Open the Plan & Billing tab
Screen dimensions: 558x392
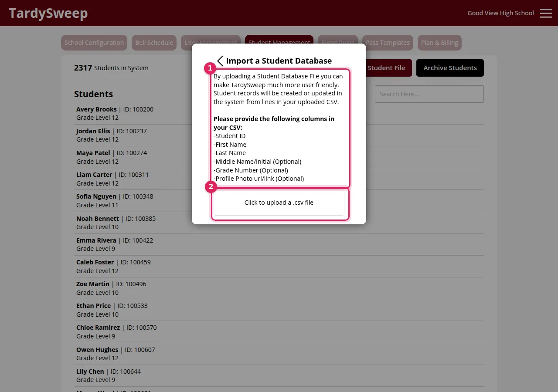[x=439, y=43]
